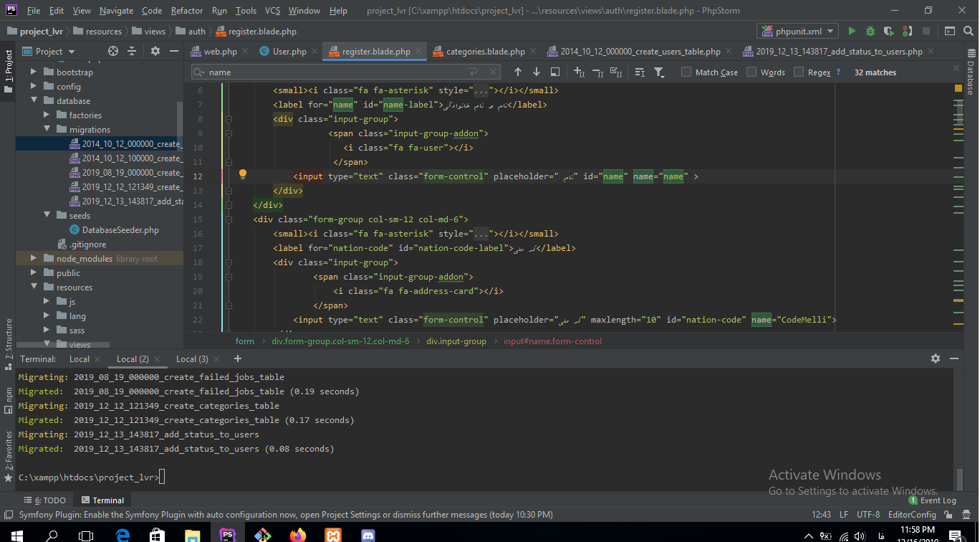
Task: Expand the bootstrap folder
Action: pos(34,72)
